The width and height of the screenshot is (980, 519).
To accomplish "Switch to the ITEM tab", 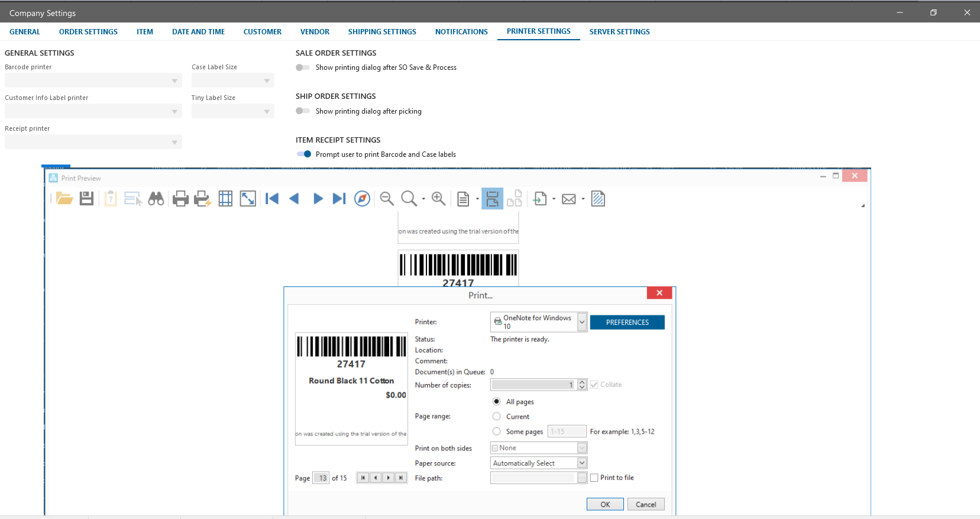I will 145,32.
